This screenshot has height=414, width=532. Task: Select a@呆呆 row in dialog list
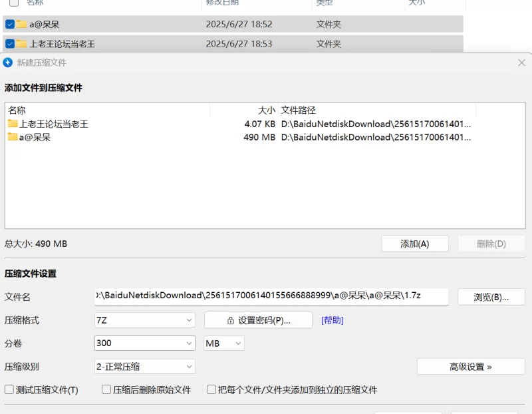[x=239, y=137]
